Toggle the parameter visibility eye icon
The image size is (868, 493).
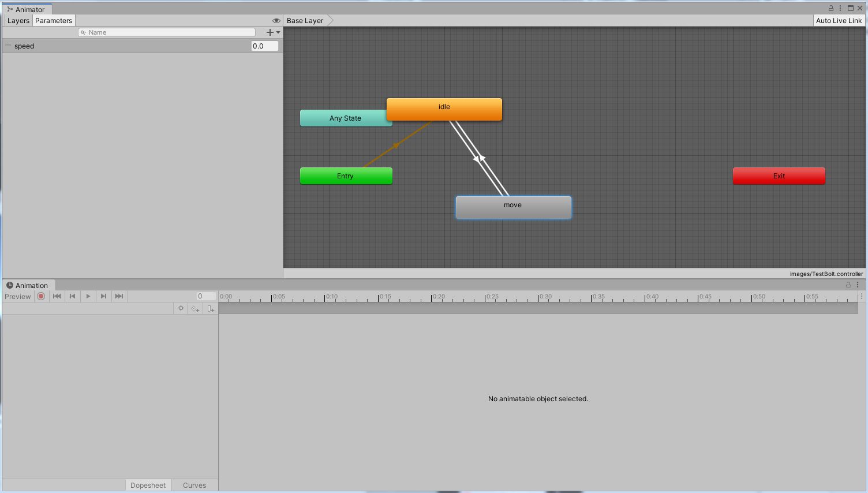pyautogui.click(x=276, y=20)
